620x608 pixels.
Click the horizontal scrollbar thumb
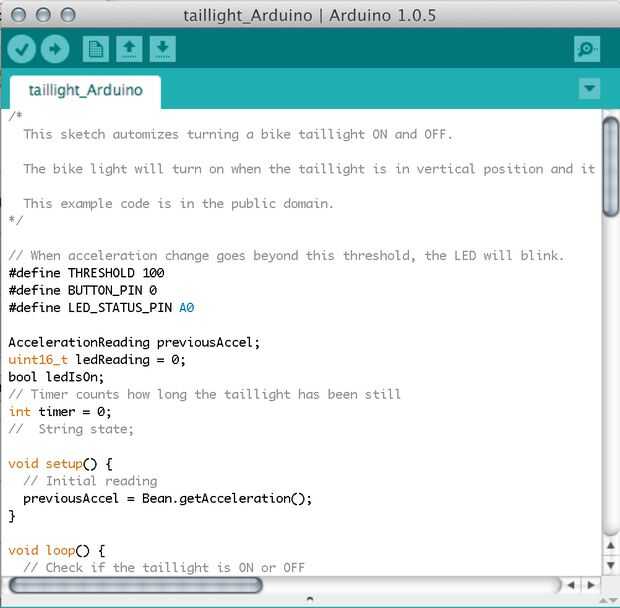tap(135, 585)
